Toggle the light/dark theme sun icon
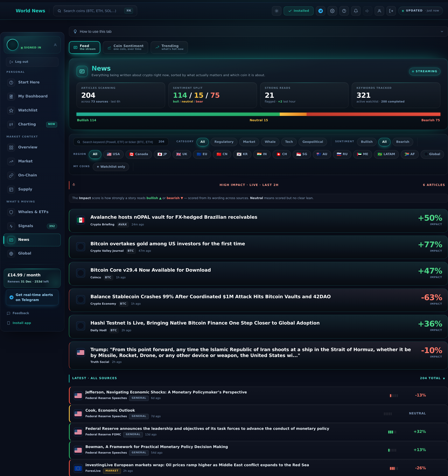This screenshot has width=448, height=476. coord(276,11)
